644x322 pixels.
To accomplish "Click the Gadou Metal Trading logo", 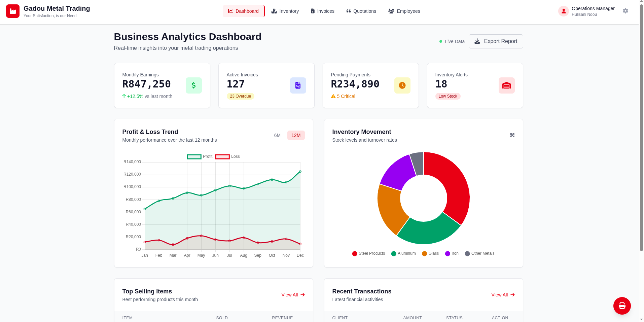I will point(13,11).
